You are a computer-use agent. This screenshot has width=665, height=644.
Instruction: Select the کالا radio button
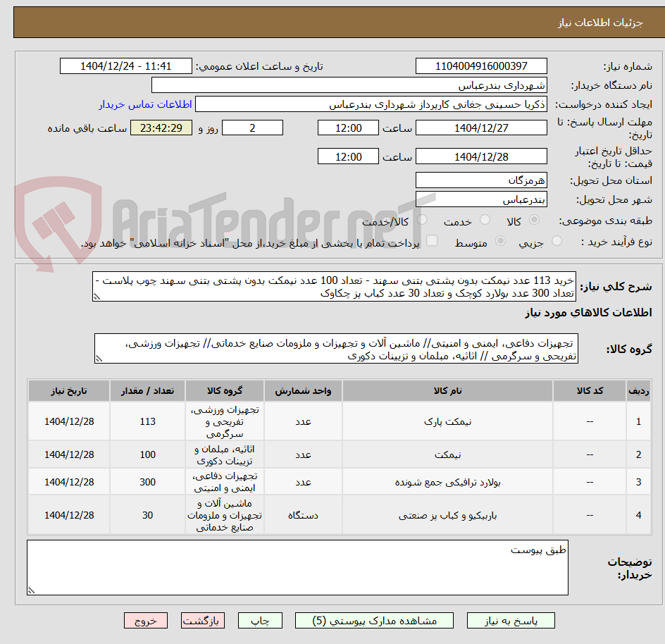[x=534, y=220]
